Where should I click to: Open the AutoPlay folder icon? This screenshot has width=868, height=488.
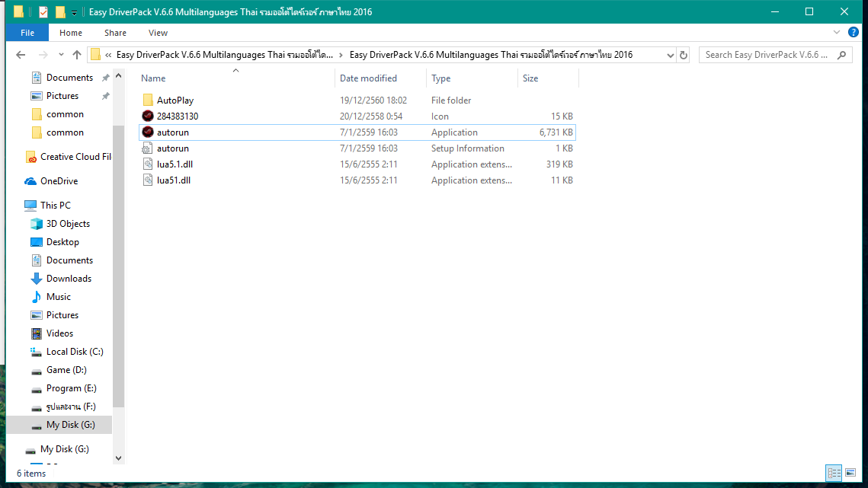point(147,100)
